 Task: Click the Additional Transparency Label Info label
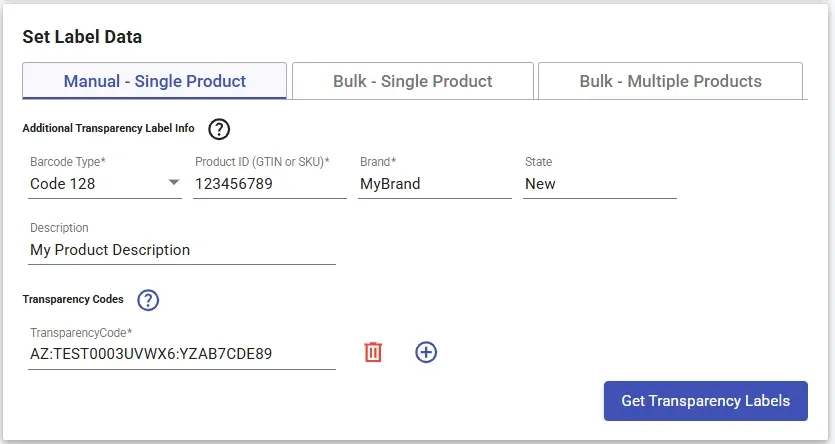(x=108, y=128)
